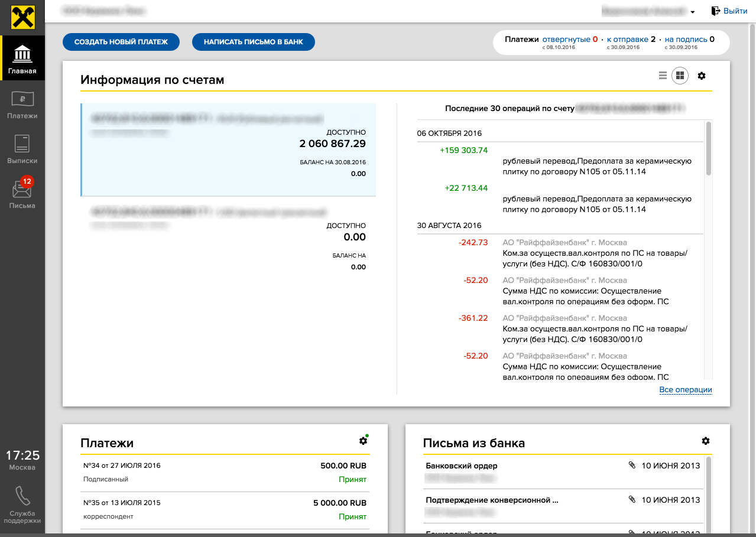Click Создать новый платеж button
756x537 pixels.
pos(121,42)
